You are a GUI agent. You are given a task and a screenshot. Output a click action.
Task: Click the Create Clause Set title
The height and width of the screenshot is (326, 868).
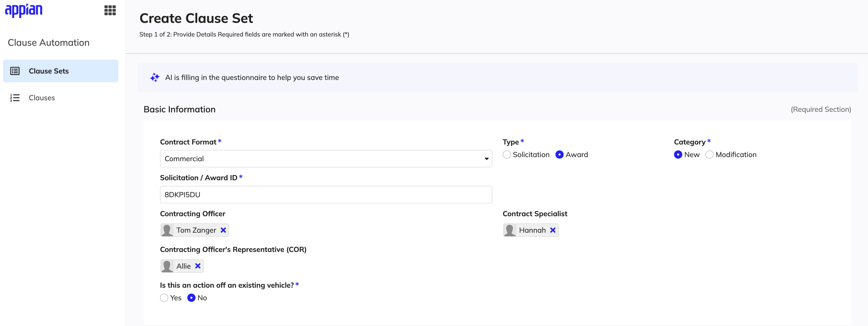click(x=196, y=18)
